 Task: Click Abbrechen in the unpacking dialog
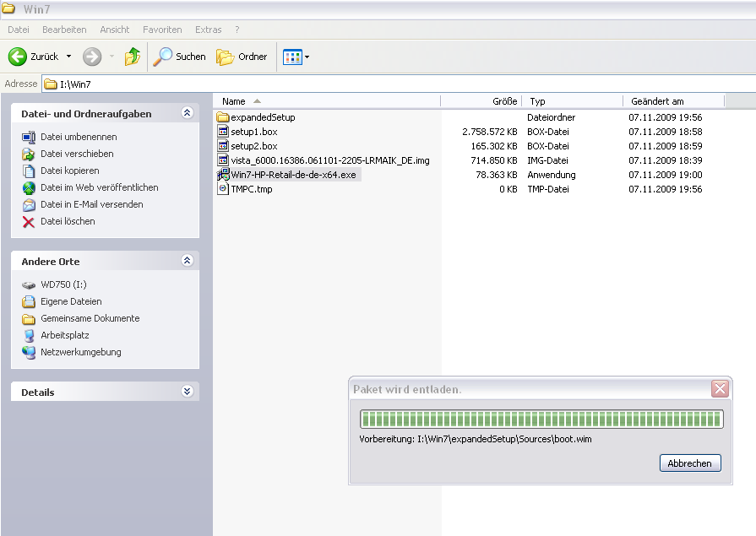(690, 463)
